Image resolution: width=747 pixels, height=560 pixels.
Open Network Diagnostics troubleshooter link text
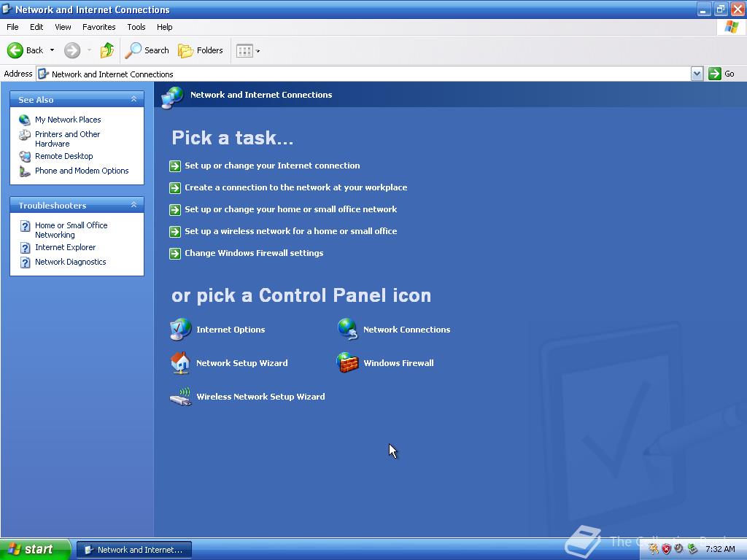click(71, 262)
